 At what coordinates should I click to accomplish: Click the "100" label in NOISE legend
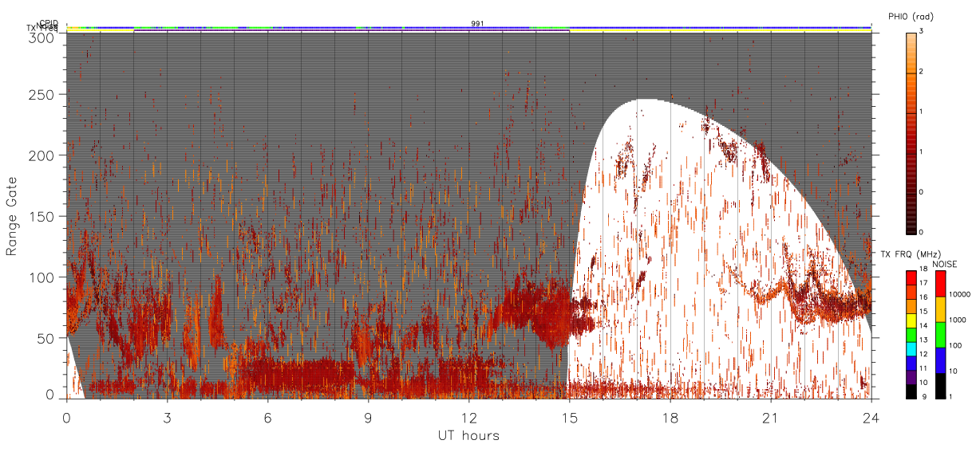click(954, 345)
